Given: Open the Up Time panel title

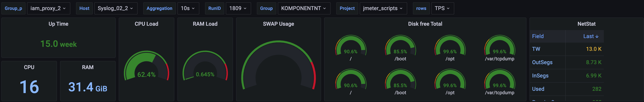Looking at the screenshot, I should (x=58, y=24).
